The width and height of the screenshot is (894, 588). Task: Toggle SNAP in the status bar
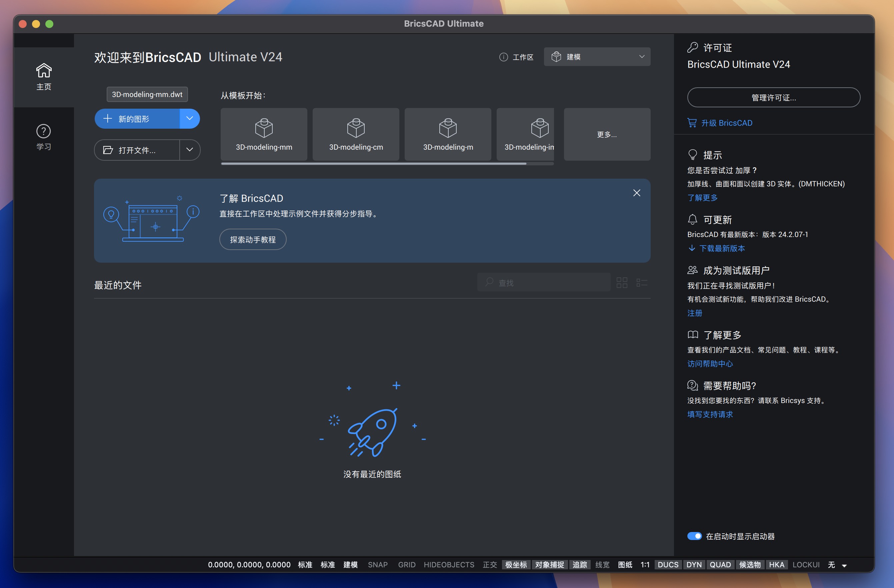point(378,564)
